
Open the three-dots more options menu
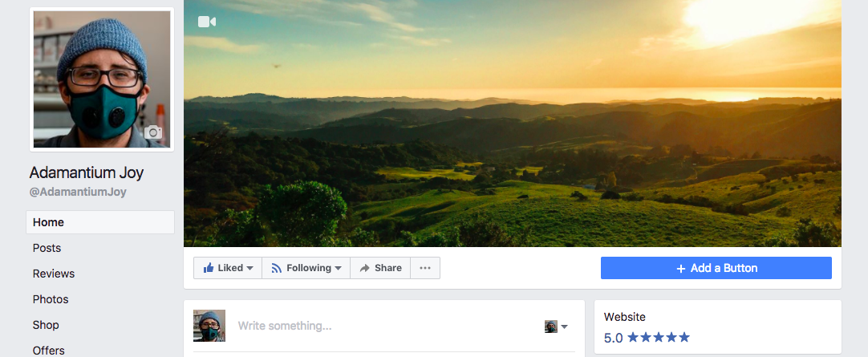coord(425,268)
